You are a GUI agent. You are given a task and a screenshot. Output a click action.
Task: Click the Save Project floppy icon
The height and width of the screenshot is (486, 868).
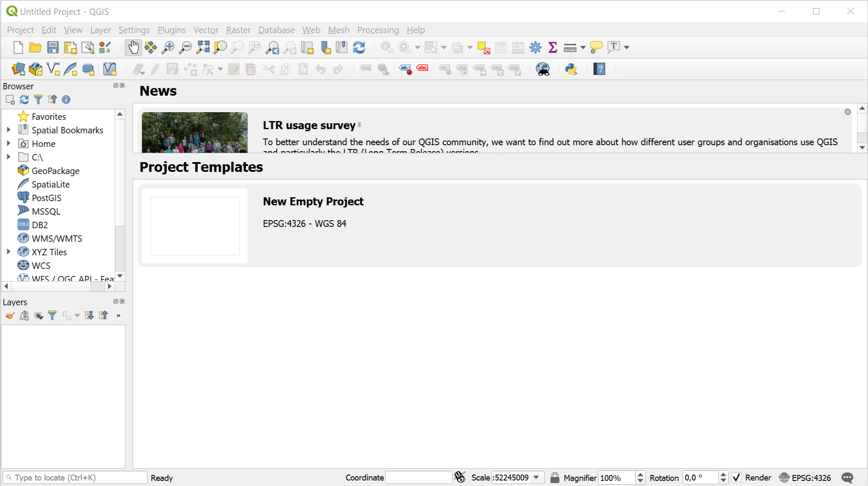coord(53,47)
